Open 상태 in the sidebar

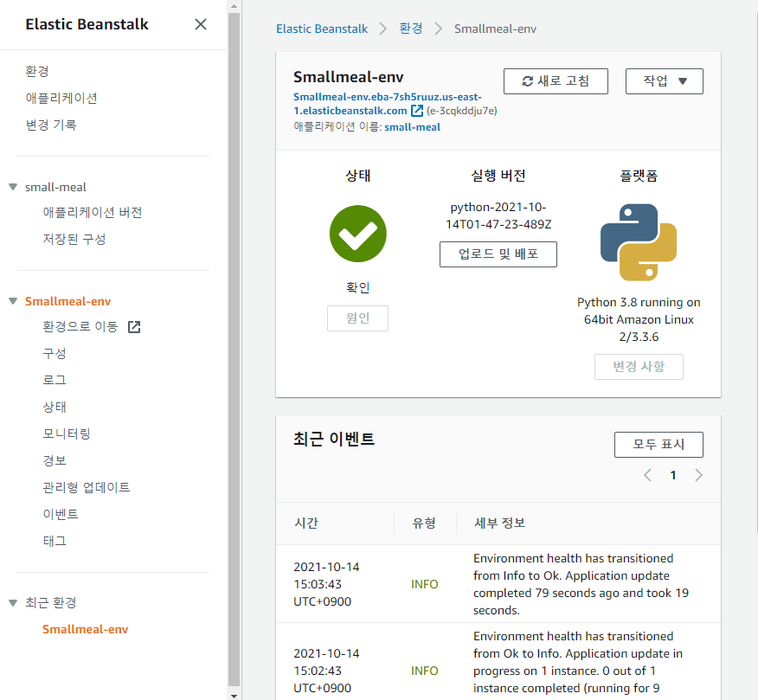coord(55,407)
